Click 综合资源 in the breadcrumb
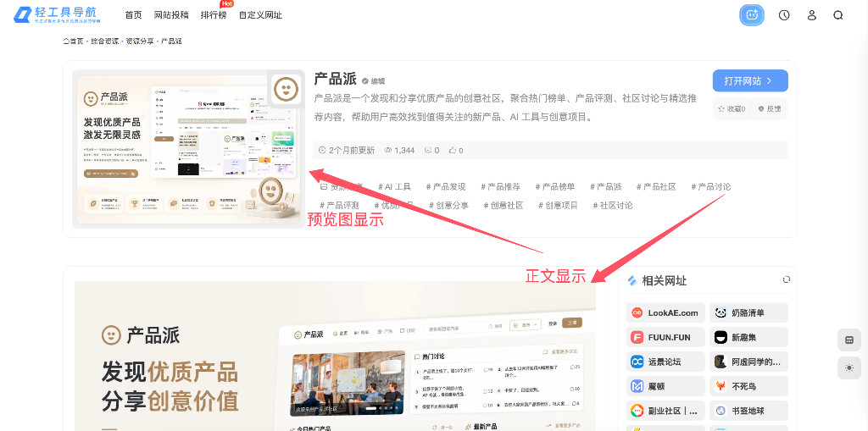This screenshot has height=431, width=868. click(104, 41)
